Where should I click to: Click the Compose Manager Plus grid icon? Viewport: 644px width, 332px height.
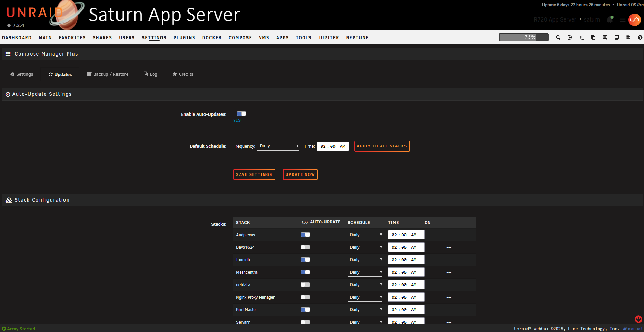click(8, 54)
